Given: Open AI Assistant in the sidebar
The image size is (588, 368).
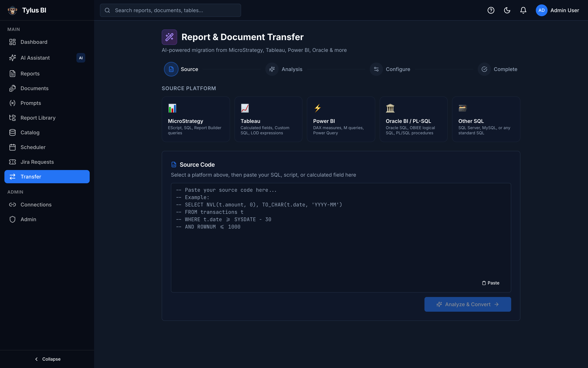Looking at the screenshot, I should coord(47,58).
